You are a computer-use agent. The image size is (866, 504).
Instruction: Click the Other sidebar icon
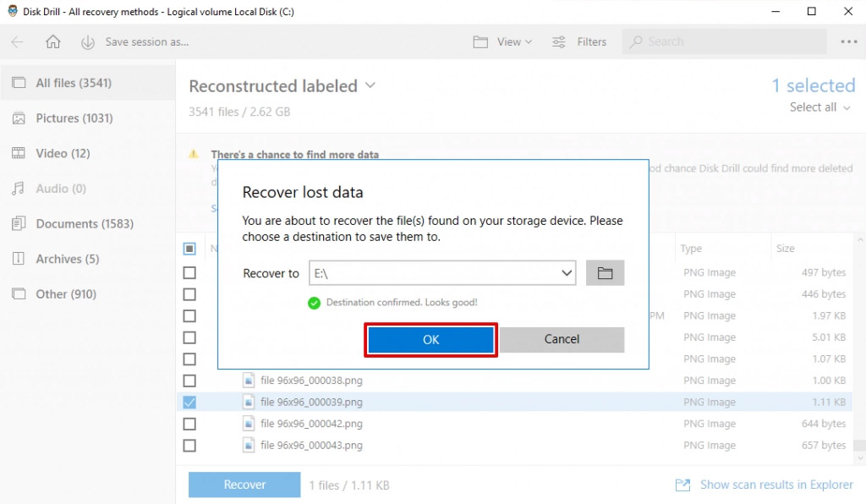[19, 293]
